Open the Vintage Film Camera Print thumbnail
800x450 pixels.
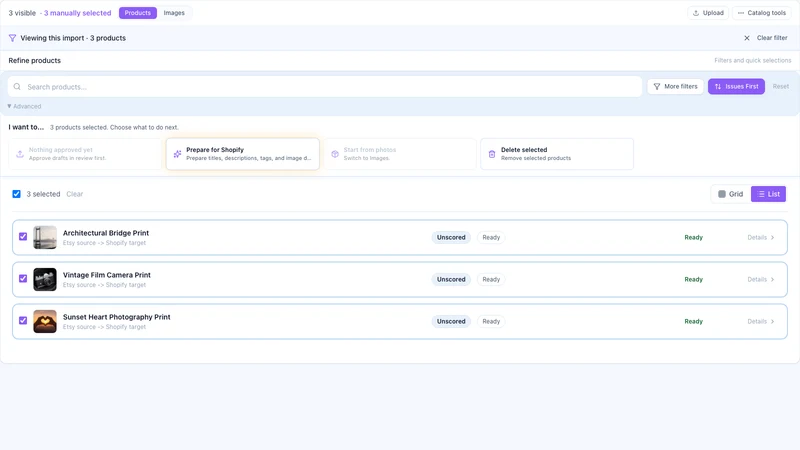(x=45, y=280)
